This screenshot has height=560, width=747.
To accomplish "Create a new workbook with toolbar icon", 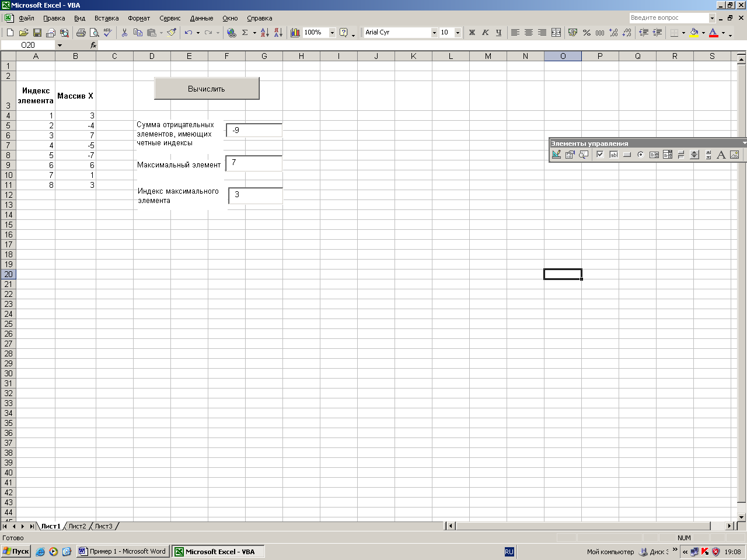I will pos(10,33).
